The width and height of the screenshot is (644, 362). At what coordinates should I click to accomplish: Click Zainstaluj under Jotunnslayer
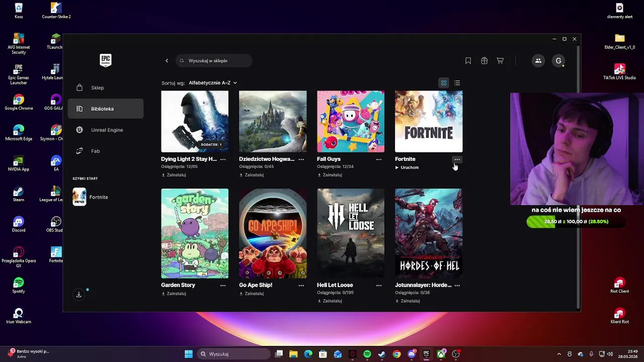(x=408, y=301)
